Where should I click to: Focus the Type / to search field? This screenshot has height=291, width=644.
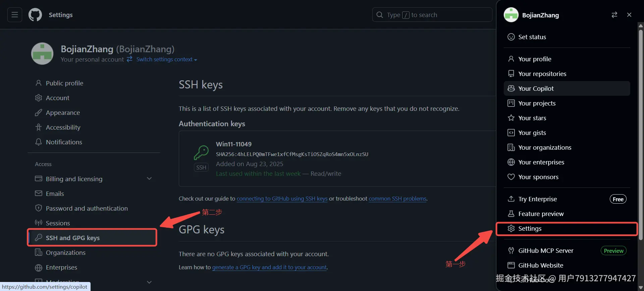(x=432, y=15)
